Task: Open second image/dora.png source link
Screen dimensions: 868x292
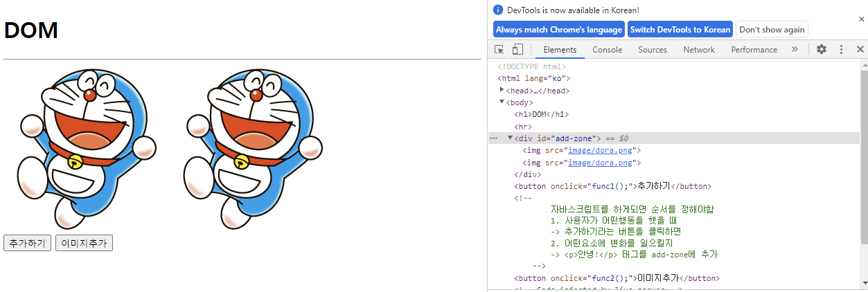Action: point(600,163)
